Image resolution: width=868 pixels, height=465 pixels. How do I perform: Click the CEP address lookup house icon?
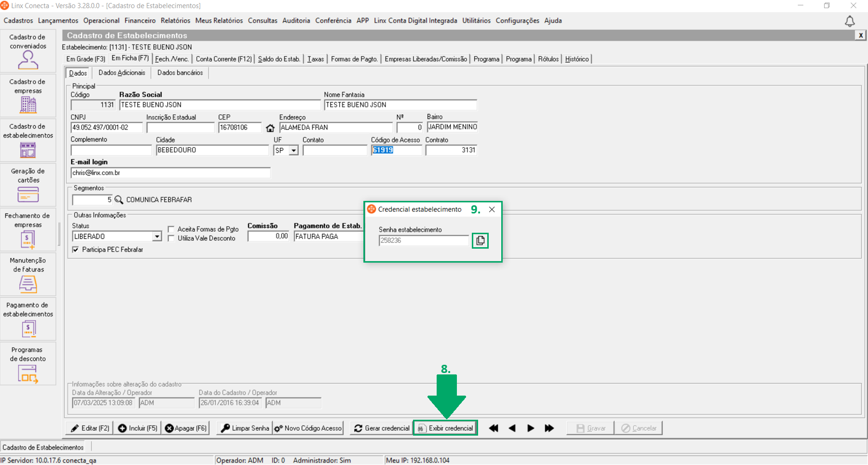tap(270, 128)
